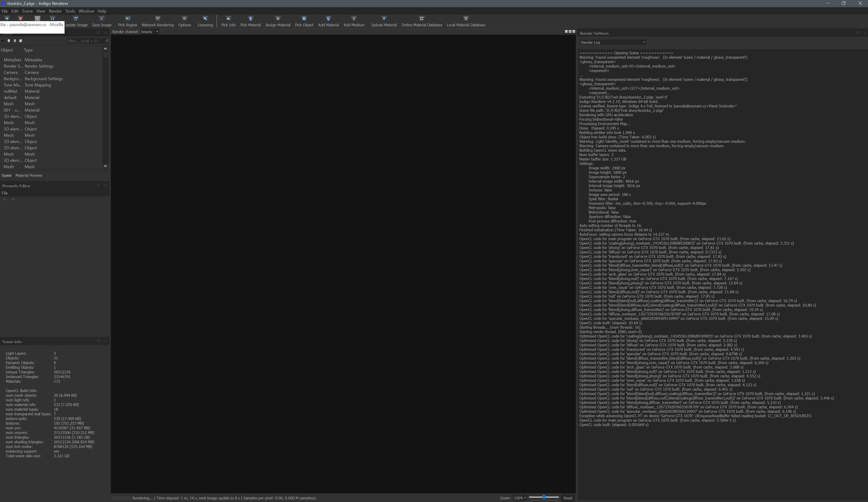868x502 pixels.
Task: Toggle the first scene filter icon (materials)
Action: coord(9,41)
